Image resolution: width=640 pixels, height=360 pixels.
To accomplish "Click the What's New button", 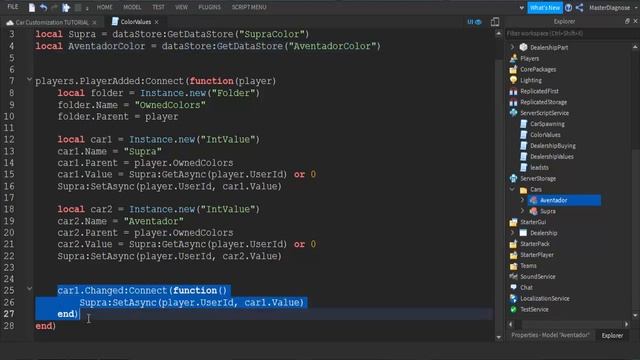I will click(x=545, y=8).
